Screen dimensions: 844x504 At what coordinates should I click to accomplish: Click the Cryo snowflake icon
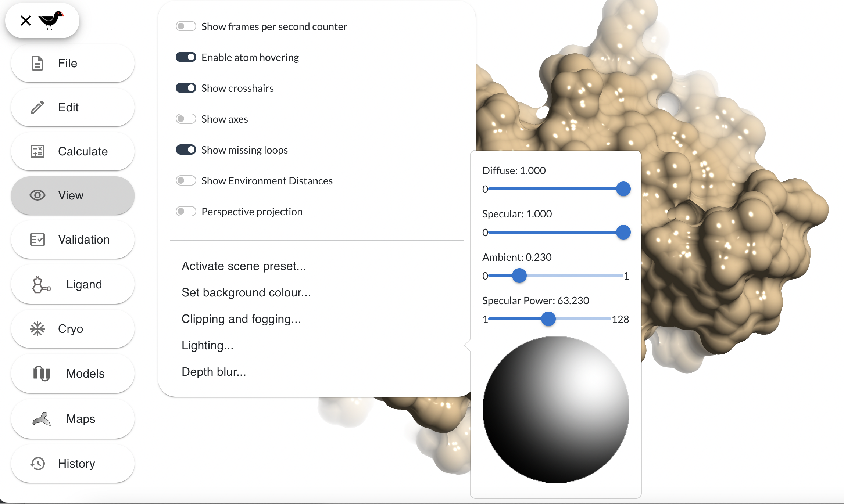click(37, 329)
